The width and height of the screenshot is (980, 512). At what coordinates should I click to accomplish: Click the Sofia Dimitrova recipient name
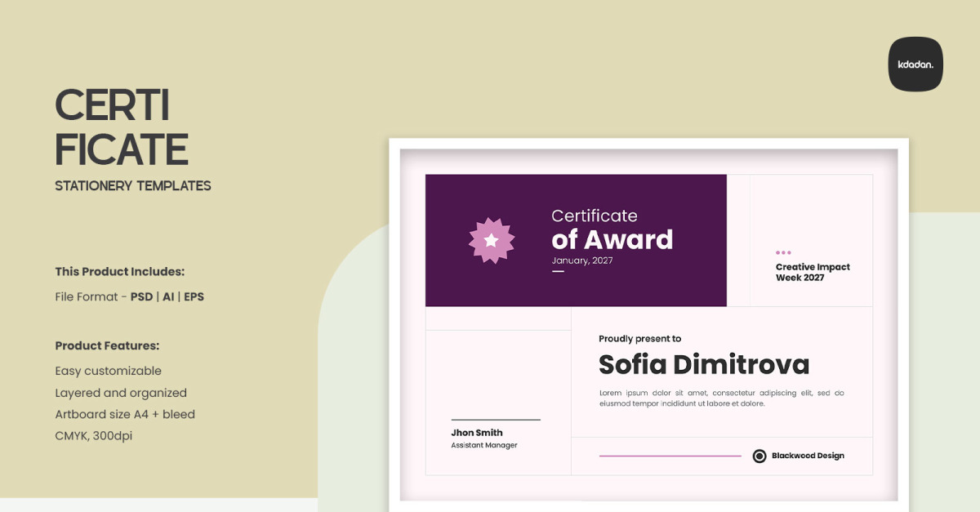point(703,364)
